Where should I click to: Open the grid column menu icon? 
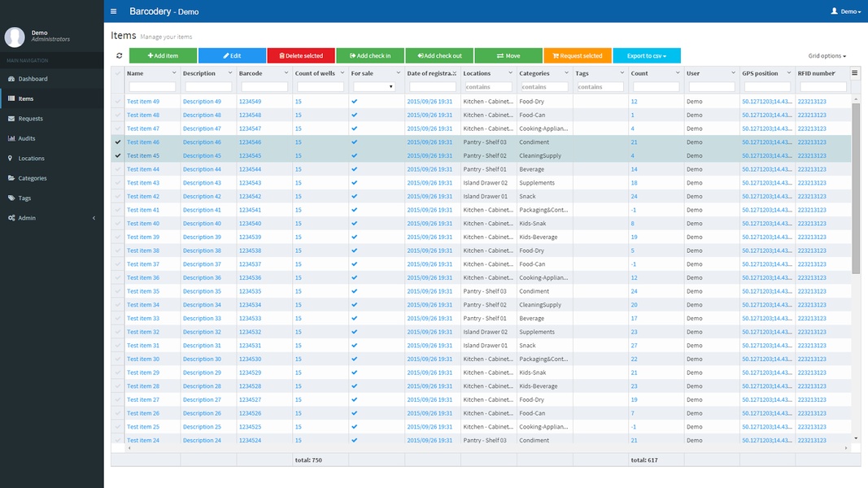point(855,73)
